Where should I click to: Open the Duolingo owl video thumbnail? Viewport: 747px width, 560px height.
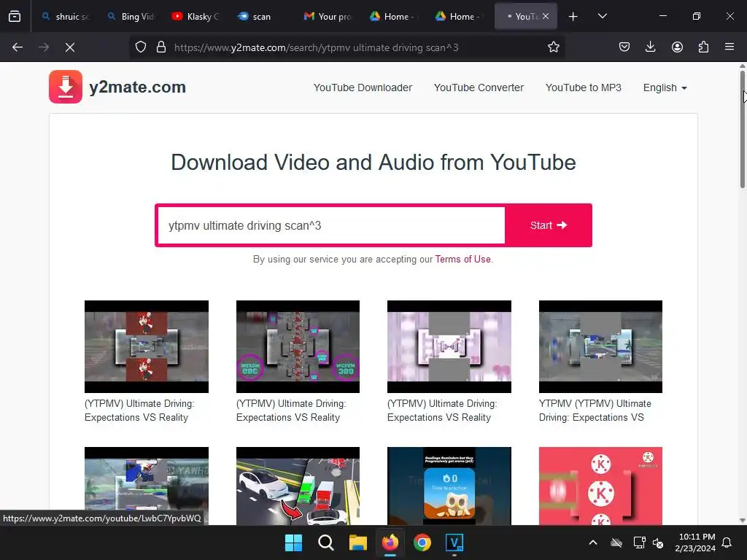click(x=449, y=486)
